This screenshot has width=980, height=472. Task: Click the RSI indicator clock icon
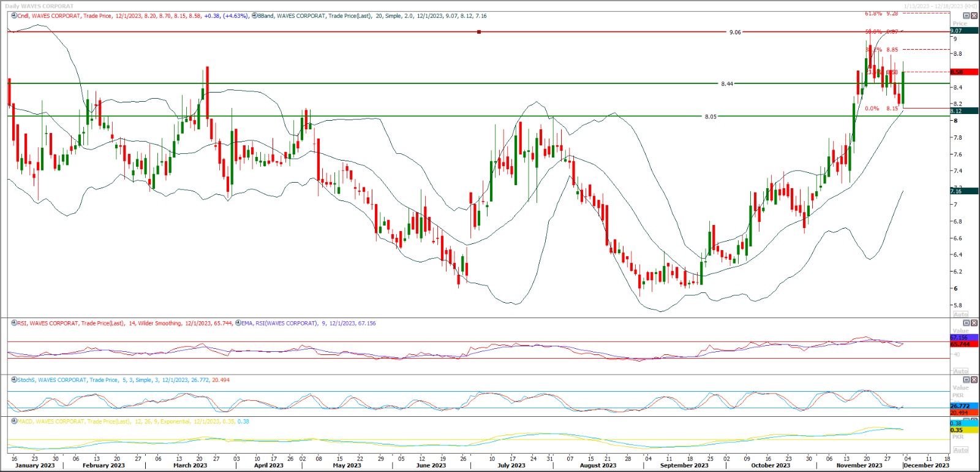(x=14, y=323)
